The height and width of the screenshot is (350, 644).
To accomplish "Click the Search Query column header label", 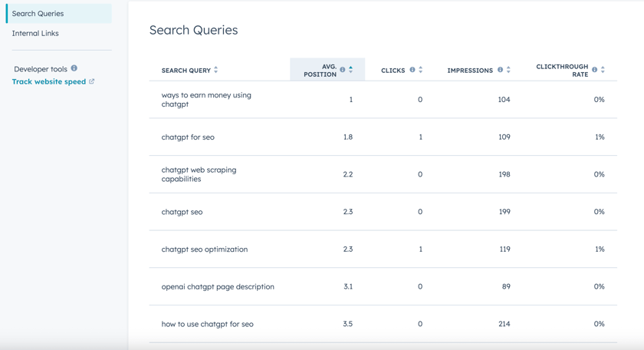I will [x=186, y=71].
